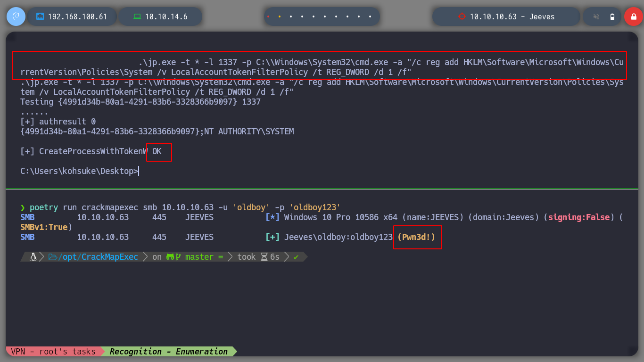
Task: Select the Recognition - Enumeration tab
Action: (x=169, y=352)
